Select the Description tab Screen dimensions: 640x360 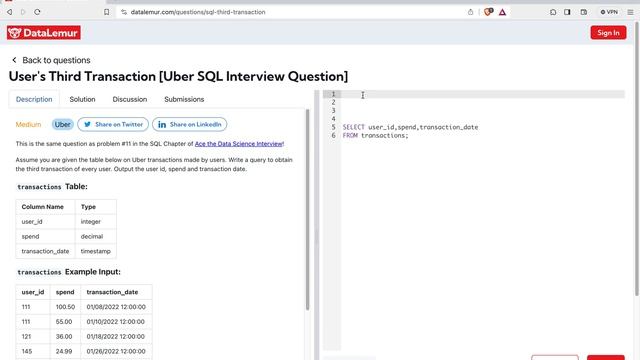point(34,99)
